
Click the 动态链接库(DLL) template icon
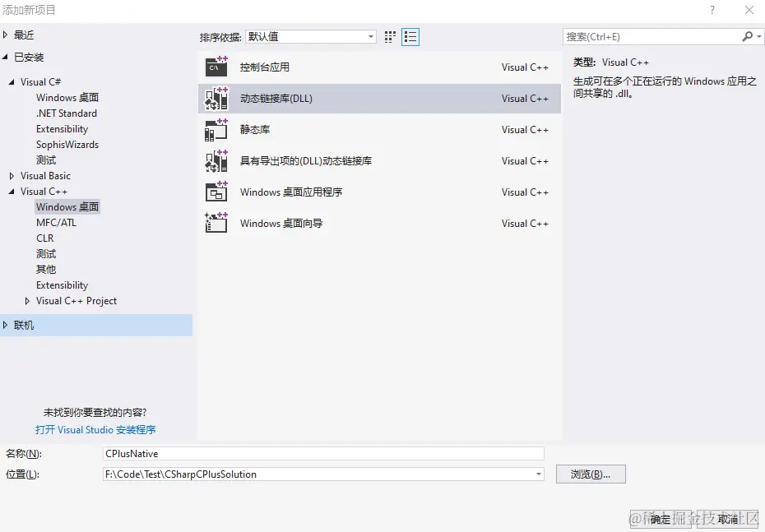pos(216,98)
